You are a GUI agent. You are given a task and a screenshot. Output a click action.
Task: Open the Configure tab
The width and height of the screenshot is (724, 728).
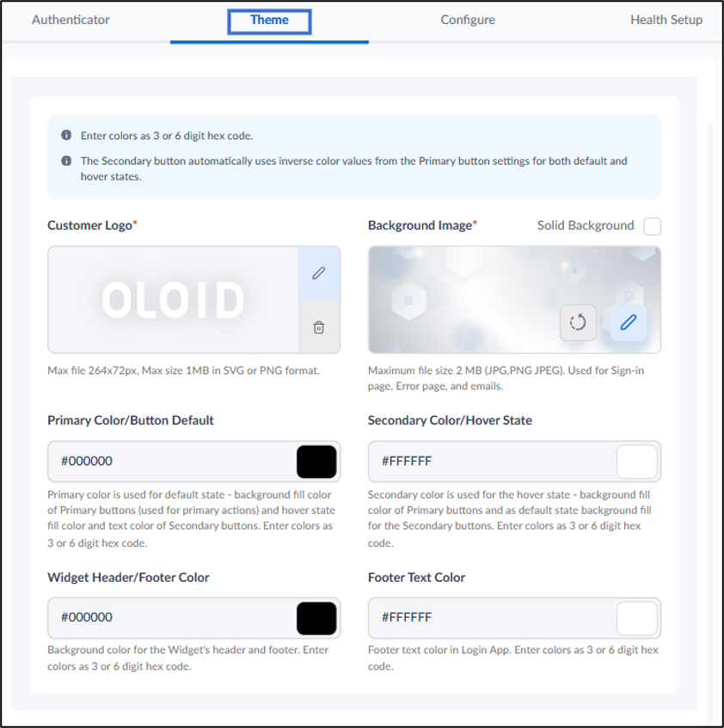click(x=468, y=20)
